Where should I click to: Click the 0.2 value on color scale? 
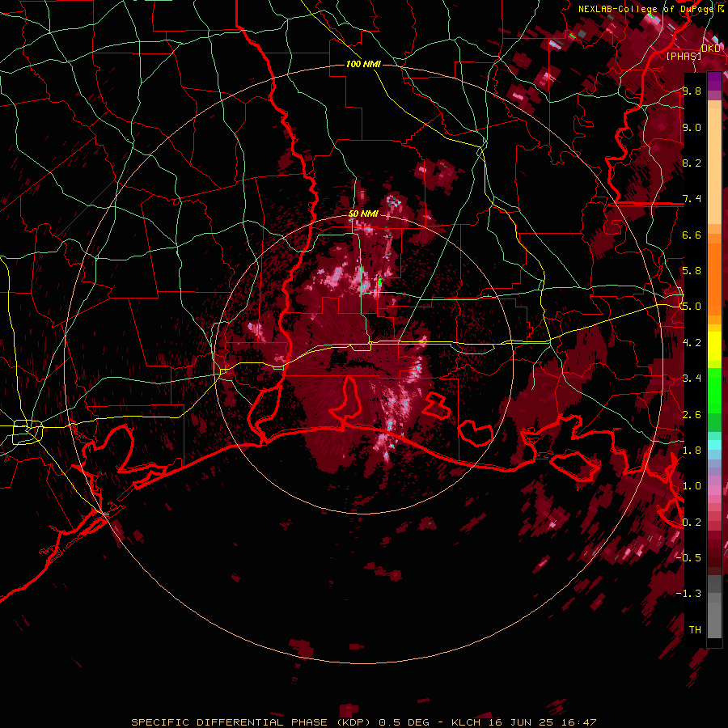(x=692, y=523)
